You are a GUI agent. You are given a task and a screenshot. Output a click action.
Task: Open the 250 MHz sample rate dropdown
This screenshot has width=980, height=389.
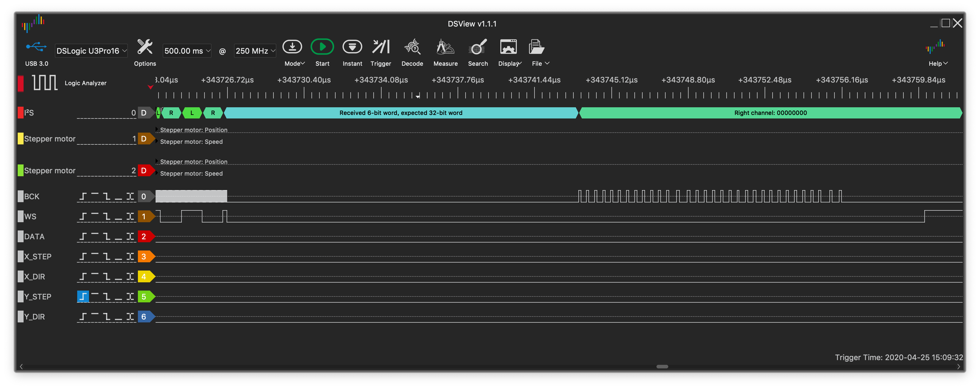[x=255, y=51]
